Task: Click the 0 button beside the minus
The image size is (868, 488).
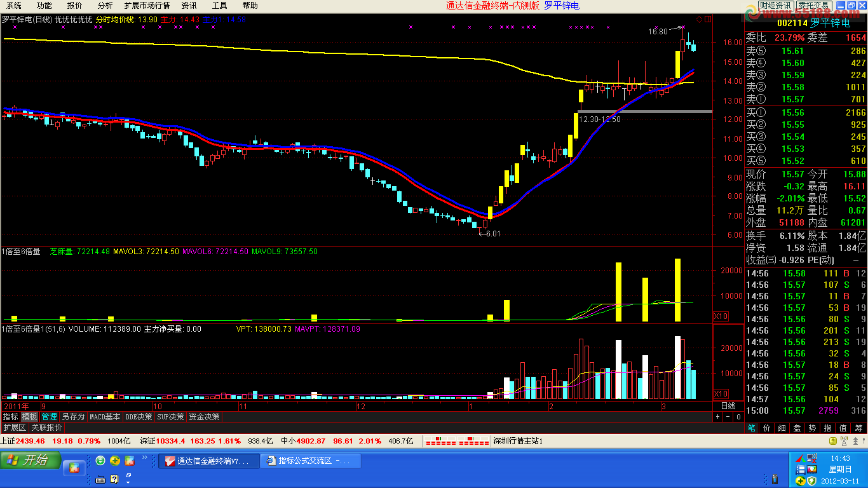Action: pos(738,417)
